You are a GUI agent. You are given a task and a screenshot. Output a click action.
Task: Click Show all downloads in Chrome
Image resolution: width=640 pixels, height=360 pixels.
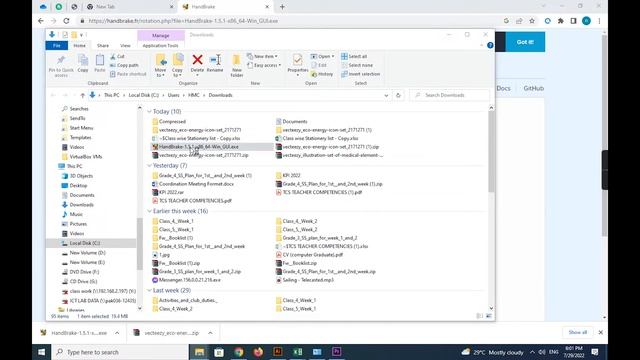click(578, 332)
